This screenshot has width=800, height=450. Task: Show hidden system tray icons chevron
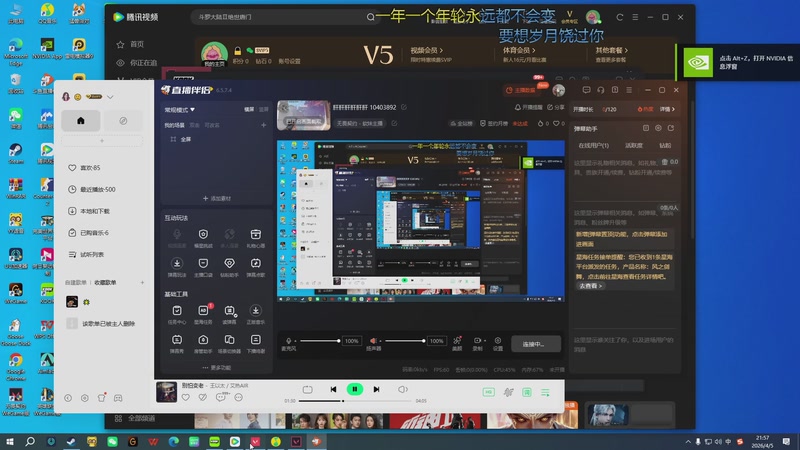[688, 441]
